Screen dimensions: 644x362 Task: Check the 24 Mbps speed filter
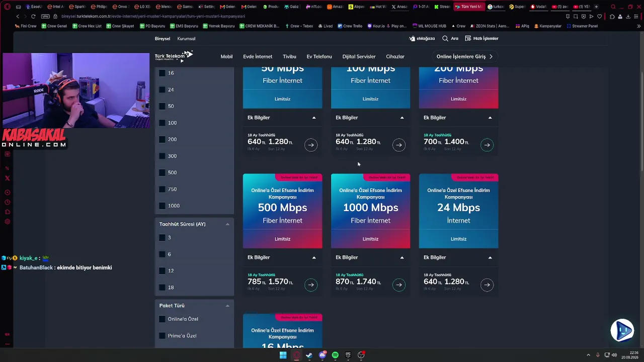[x=162, y=89]
